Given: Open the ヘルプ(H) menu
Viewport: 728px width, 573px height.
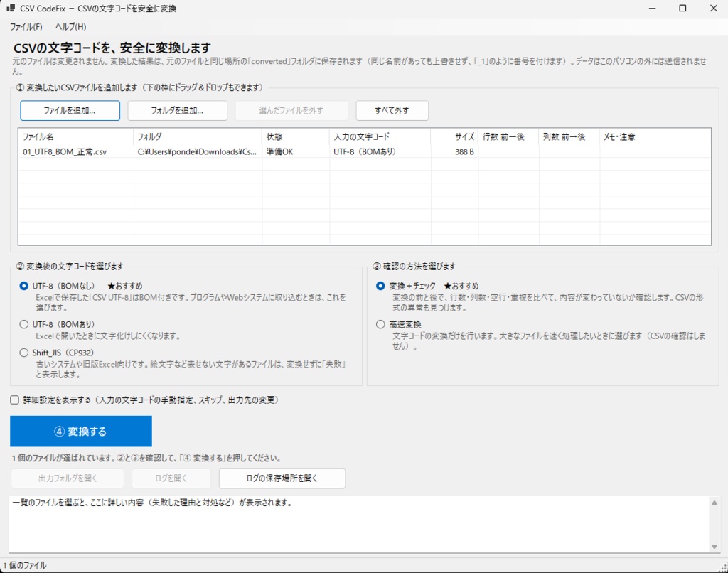Looking at the screenshot, I should tap(70, 27).
